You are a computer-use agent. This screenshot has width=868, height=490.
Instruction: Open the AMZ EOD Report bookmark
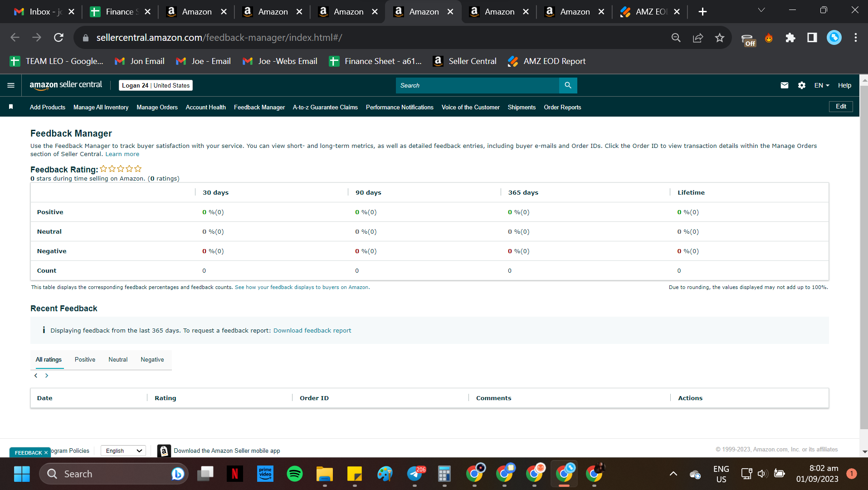click(x=546, y=61)
